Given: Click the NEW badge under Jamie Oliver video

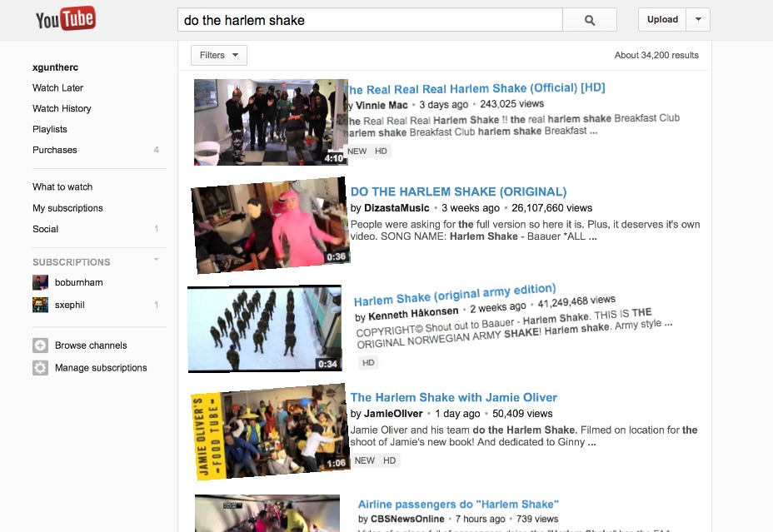Looking at the screenshot, I should click(364, 460).
